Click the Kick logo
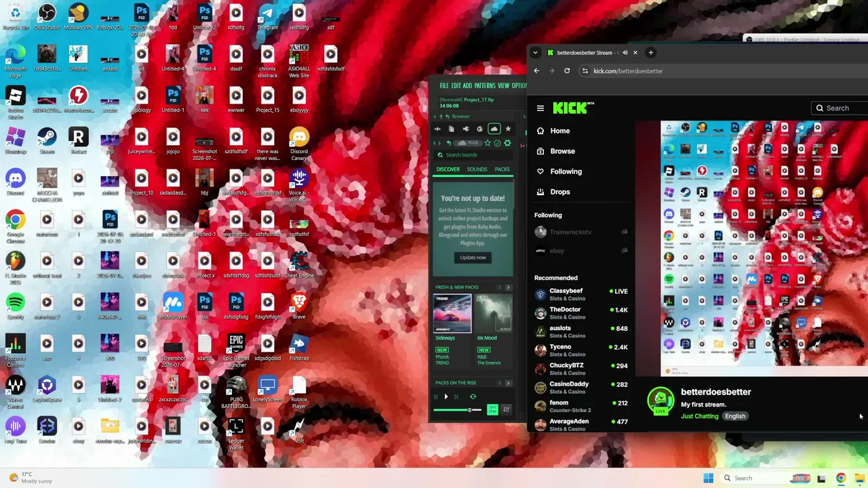Image resolution: width=868 pixels, height=488 pixels. 573,108
